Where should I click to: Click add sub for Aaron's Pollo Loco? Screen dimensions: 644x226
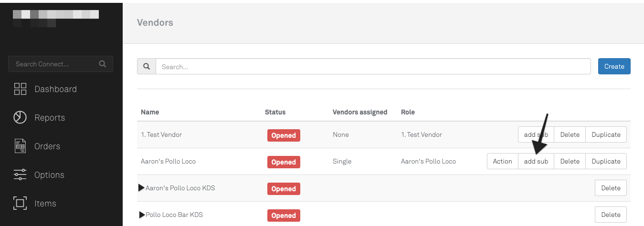tap(536, 161)
